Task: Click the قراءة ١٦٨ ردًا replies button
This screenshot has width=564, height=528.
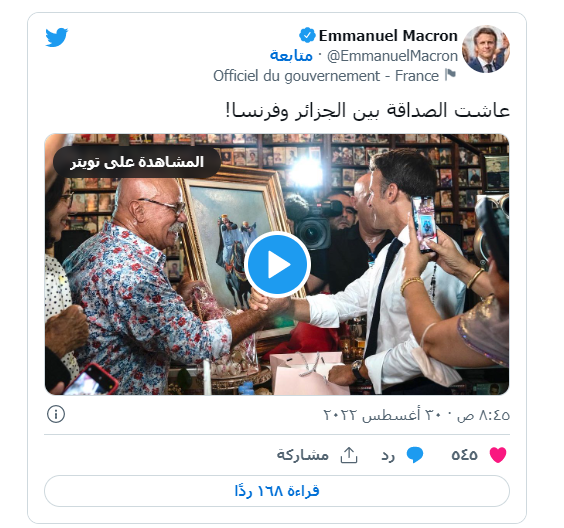Action: click(277, 491)
